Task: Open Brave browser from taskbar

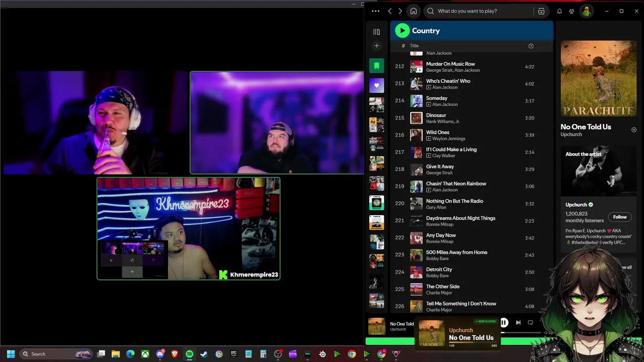Action: pos(175,354)
